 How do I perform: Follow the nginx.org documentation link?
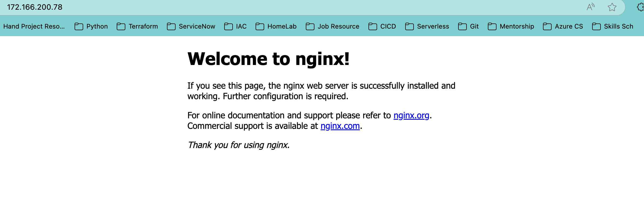click(411, 115)
